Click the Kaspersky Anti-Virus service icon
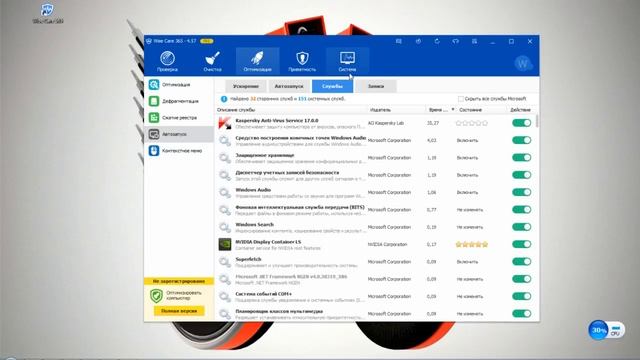 (225, 123)
